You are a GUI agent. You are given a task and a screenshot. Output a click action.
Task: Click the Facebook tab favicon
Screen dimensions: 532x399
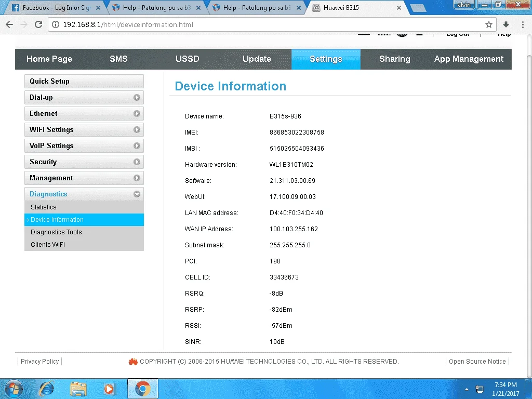point(15,7)
